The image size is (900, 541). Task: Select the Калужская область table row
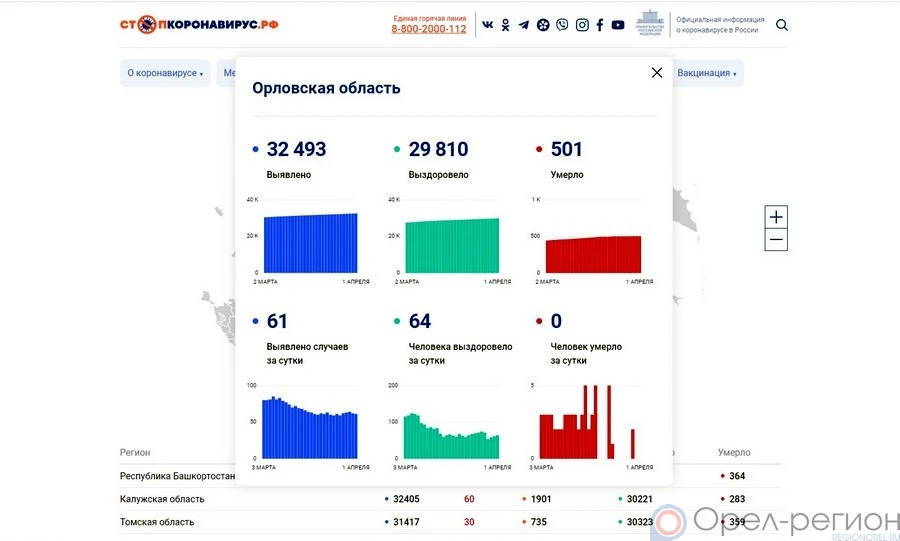coord(162,499)
